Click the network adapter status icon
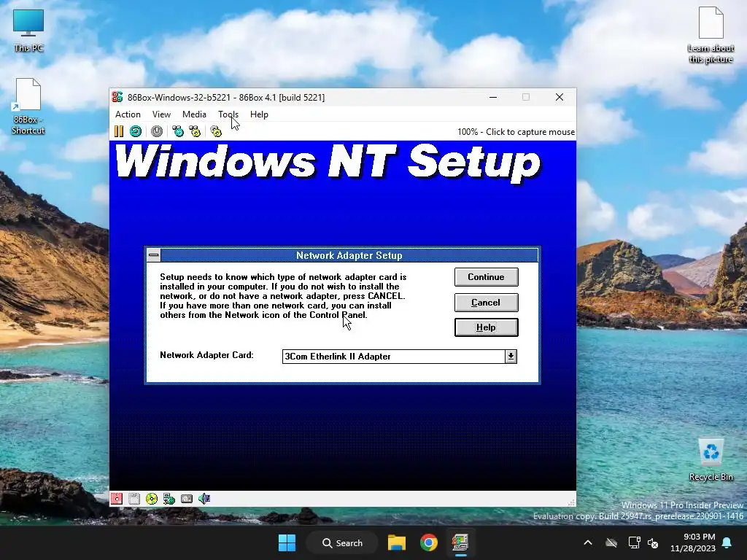Screen dimensions: 747x560 tap(169, 499)
